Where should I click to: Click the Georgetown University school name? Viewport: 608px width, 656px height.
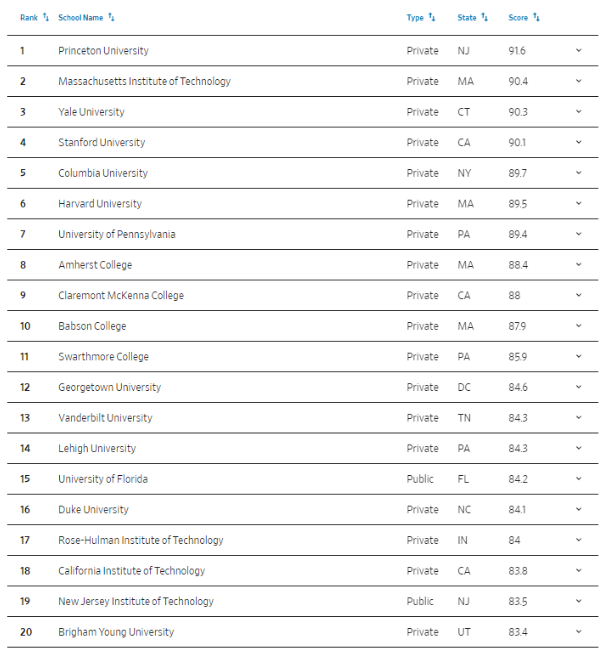coord(109,387)
